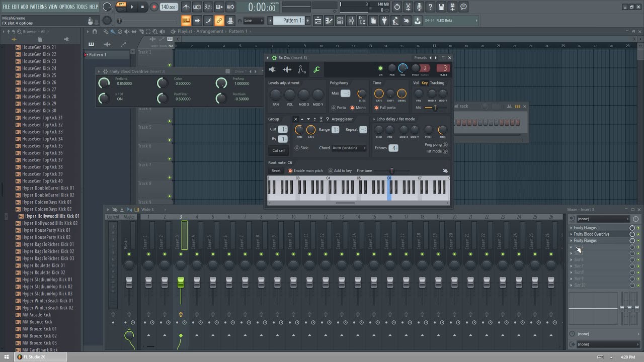644x362 pixels.
Task: Open the TOOLS menu
Action: click(82, 7)
